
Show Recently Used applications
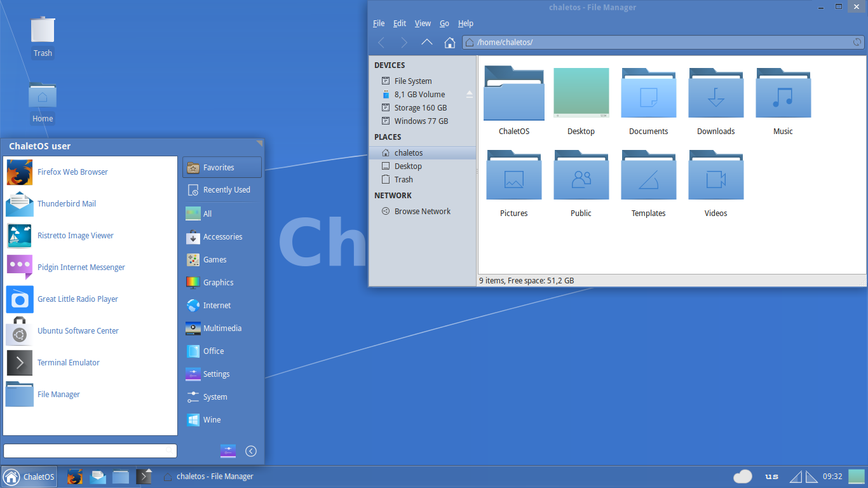pos(222,190)
